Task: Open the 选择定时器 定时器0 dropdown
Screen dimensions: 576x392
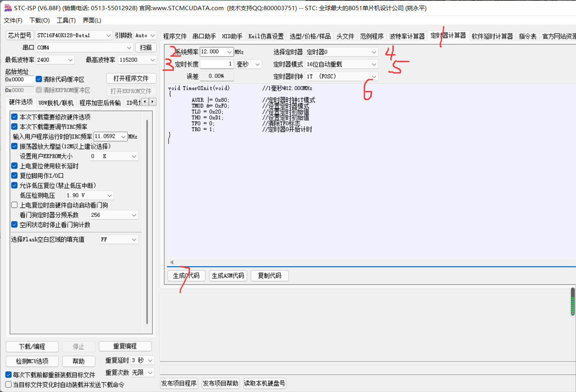Action: tap(341, 52)
